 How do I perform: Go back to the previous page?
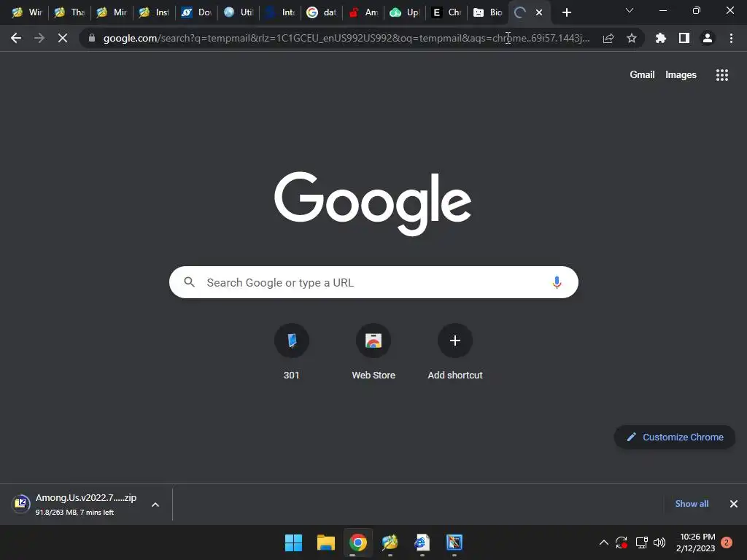(x=16, y=38)
